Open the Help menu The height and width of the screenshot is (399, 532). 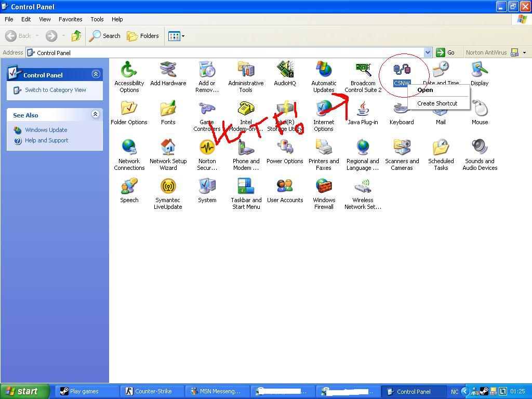click(117, 19)
